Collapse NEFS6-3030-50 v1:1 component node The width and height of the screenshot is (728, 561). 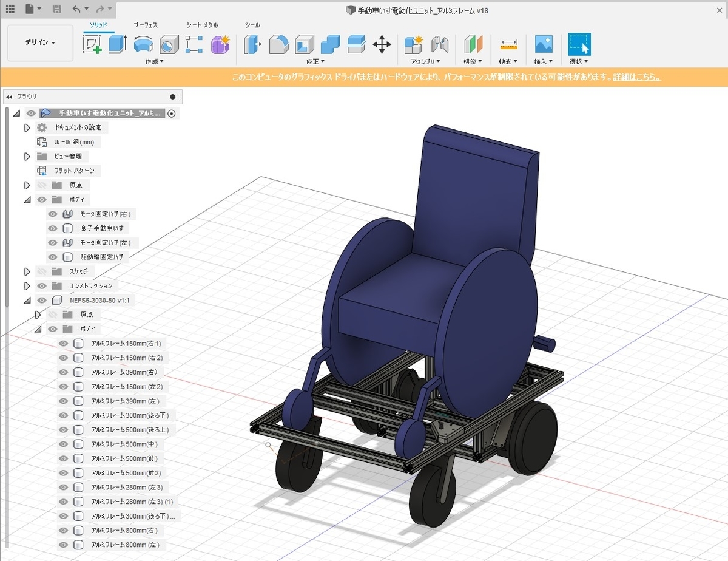coord(27,300)
